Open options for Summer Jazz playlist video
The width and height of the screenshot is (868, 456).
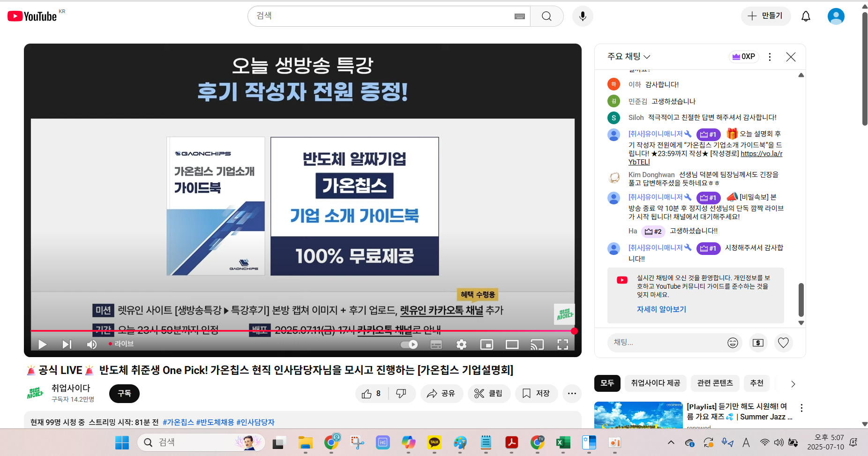(801, 408)
